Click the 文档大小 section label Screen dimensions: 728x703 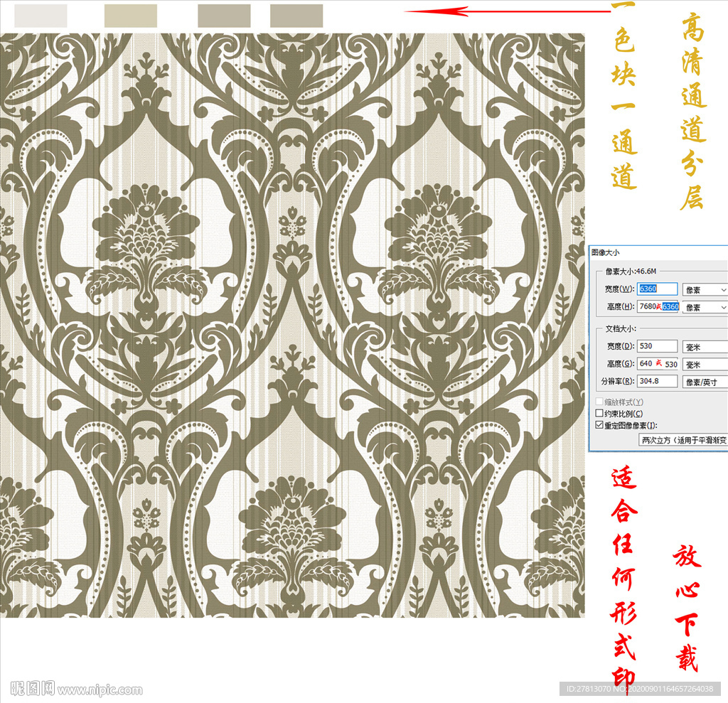[621, 328]
